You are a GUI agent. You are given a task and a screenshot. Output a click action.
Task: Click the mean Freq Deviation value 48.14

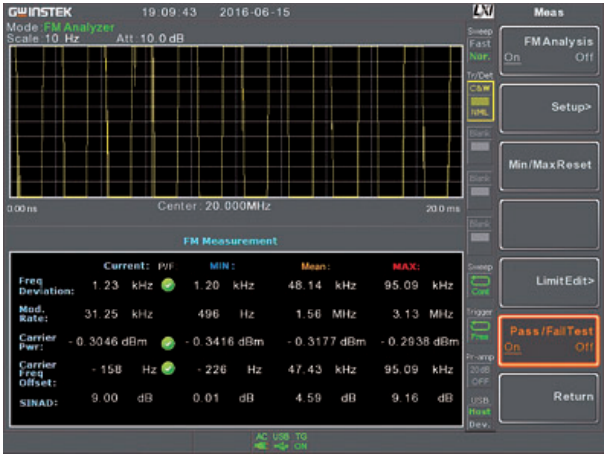(x=305, y=285)
